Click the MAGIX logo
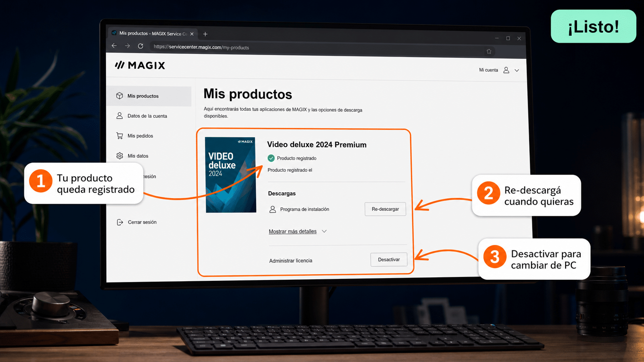This screenshot has height=362, width=644. pos(140,65)
